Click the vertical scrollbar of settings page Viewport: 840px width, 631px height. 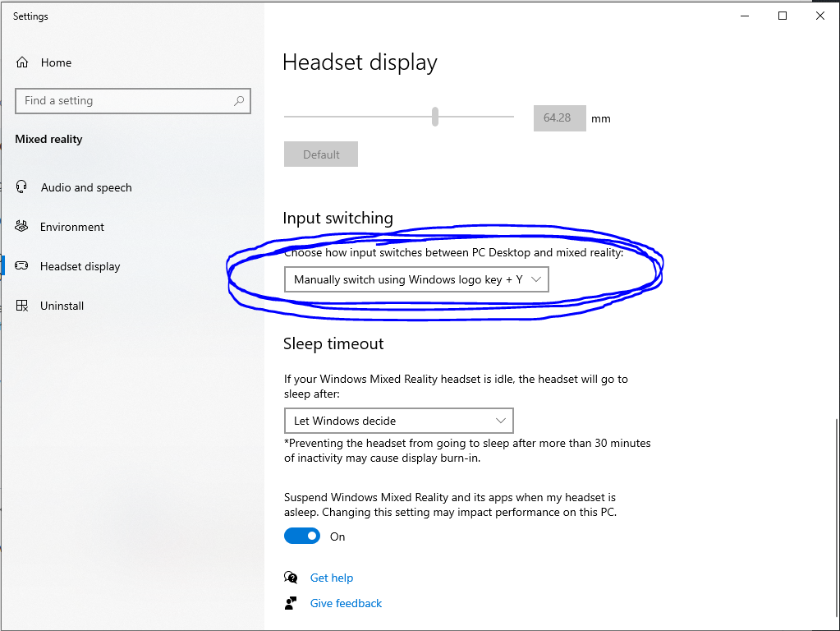(x=836, y=518)
